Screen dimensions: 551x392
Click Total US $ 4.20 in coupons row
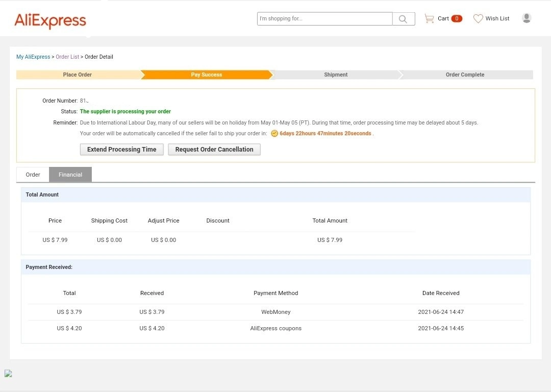coord(69,328)
